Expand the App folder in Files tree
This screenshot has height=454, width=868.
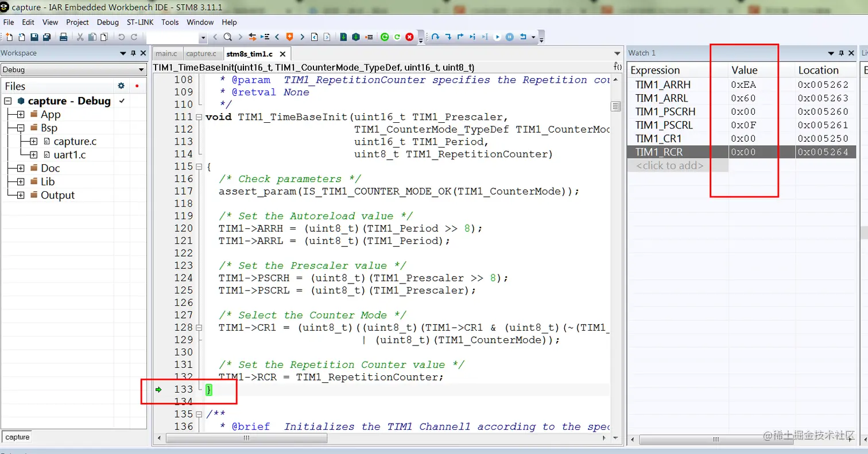[21, 114]
